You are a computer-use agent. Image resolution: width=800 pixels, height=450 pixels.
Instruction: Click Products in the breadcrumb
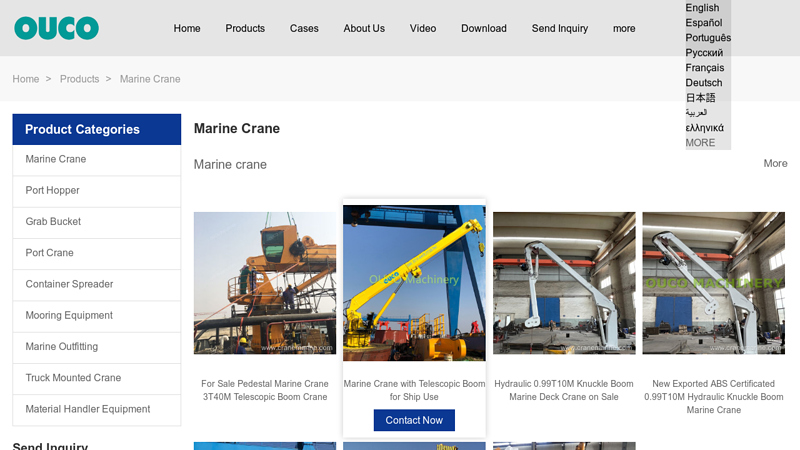click(80, 79)
